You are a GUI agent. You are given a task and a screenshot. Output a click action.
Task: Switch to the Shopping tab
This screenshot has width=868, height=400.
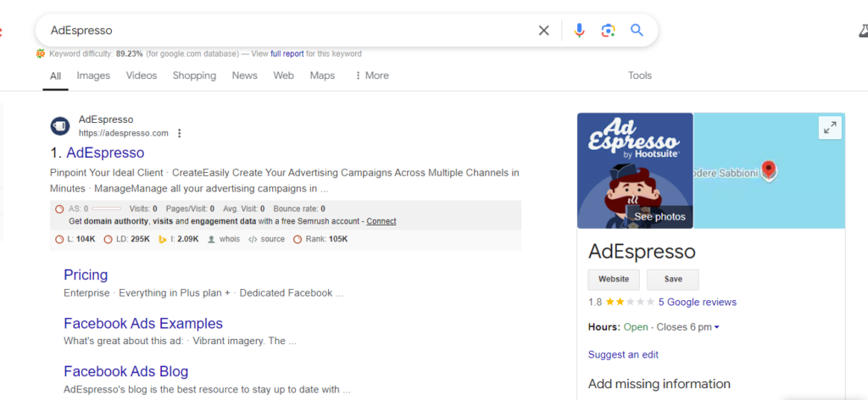pos(194,75)
